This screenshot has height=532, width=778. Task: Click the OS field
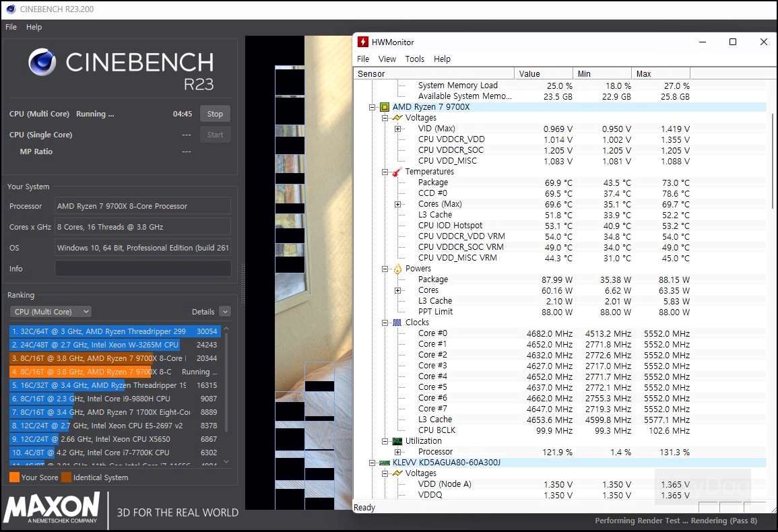143,248
